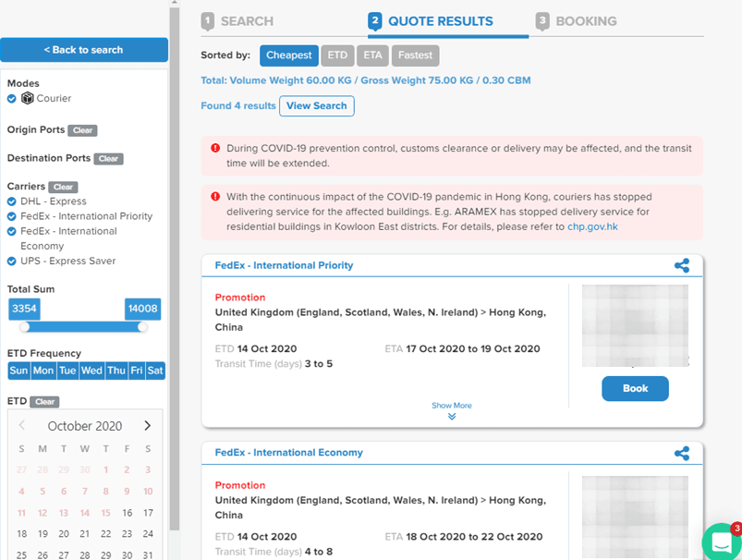Switch to the Quote Results tab
This screenshot has width=742, height=560.
tap(431, 21)
